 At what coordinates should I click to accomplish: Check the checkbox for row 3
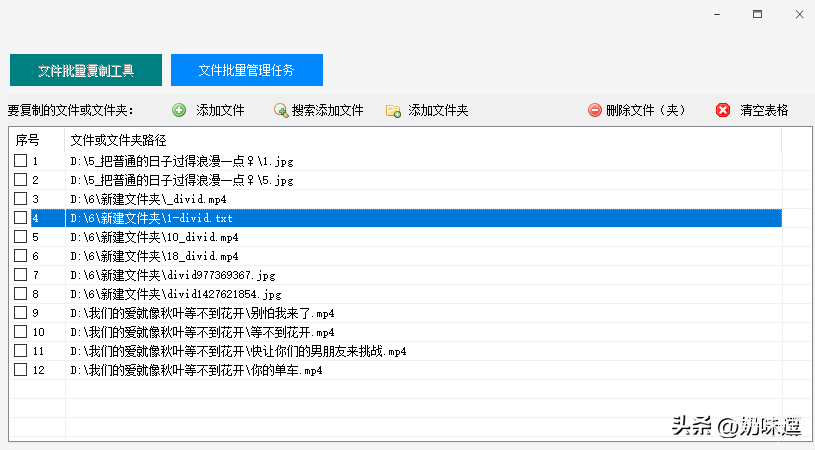click(20, 198)
